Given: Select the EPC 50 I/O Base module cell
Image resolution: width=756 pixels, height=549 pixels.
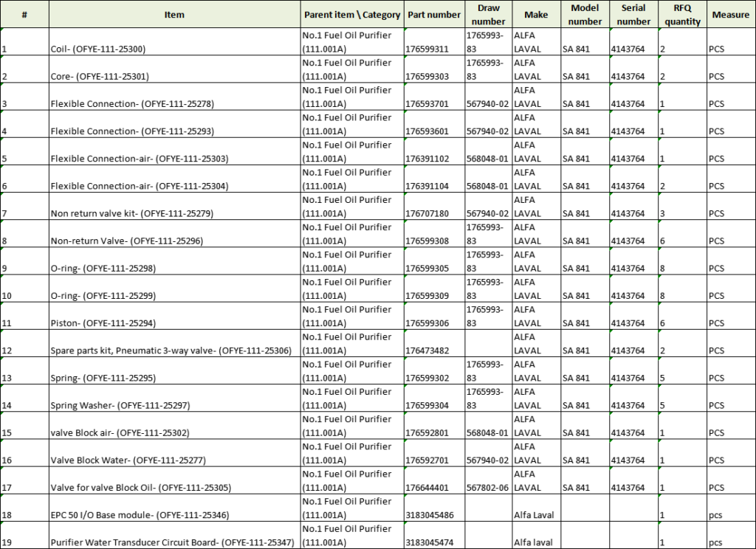Looking at the screenshot, I should point(174,515).
